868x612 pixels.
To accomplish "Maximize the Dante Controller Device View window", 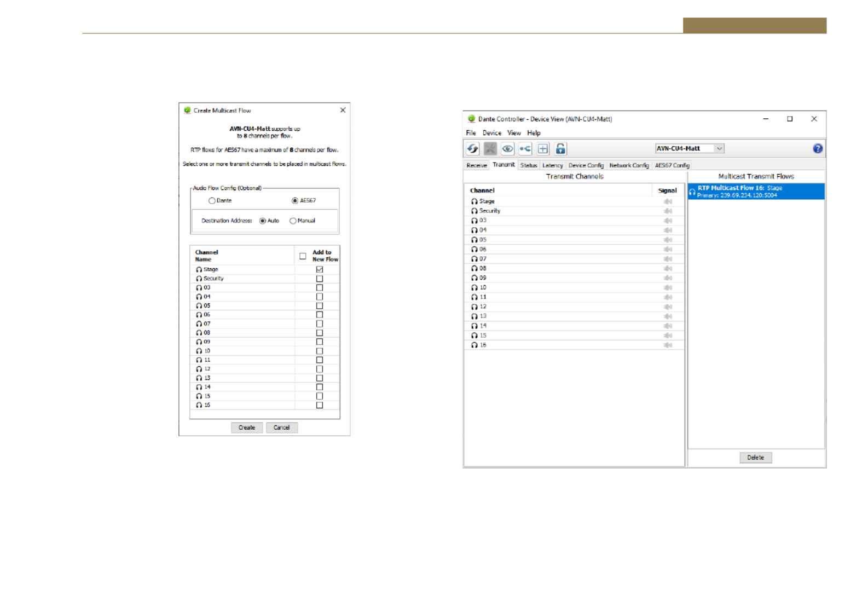I will 790,119.
